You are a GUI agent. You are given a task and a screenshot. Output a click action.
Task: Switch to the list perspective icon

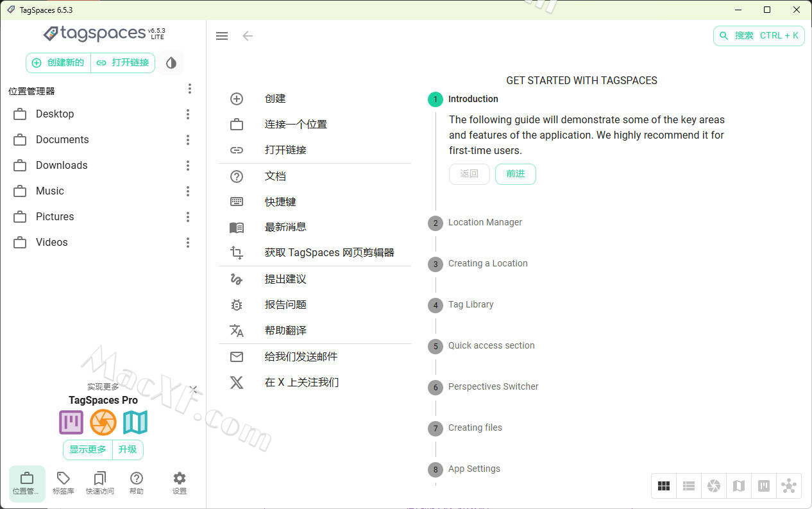689,486
